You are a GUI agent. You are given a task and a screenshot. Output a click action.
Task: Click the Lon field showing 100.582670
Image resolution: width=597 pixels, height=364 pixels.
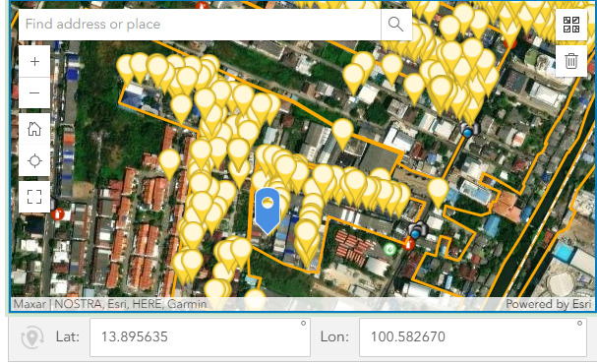[x=473, y=337]
